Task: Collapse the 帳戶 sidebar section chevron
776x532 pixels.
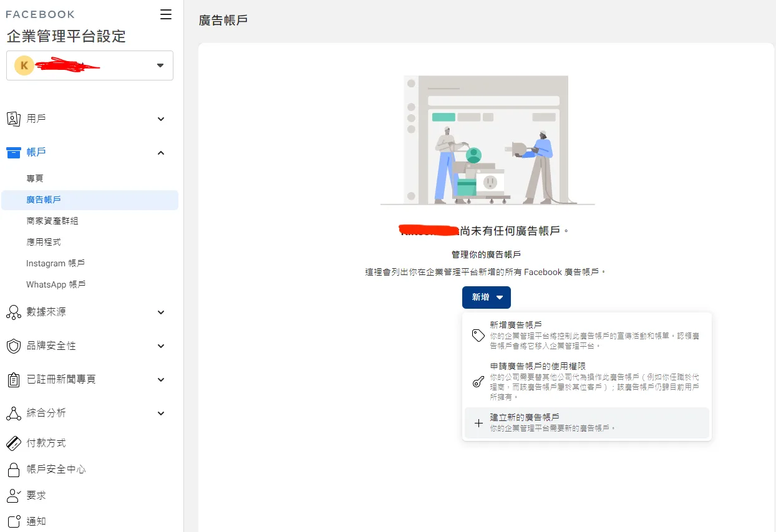Action: (160, 152)
